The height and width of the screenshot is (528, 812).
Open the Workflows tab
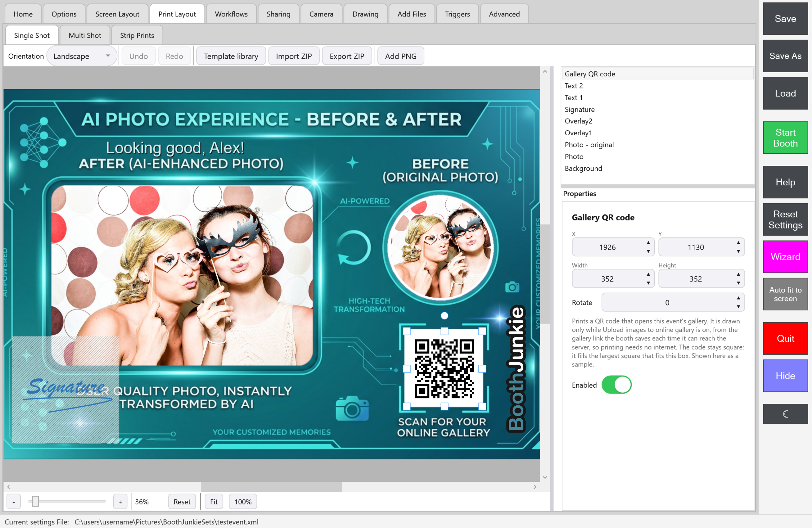click(x=231, y=14)
